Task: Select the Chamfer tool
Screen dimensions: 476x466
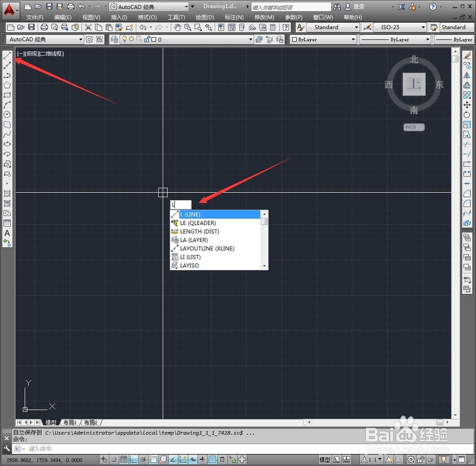Action: click(x=467, y=193)
